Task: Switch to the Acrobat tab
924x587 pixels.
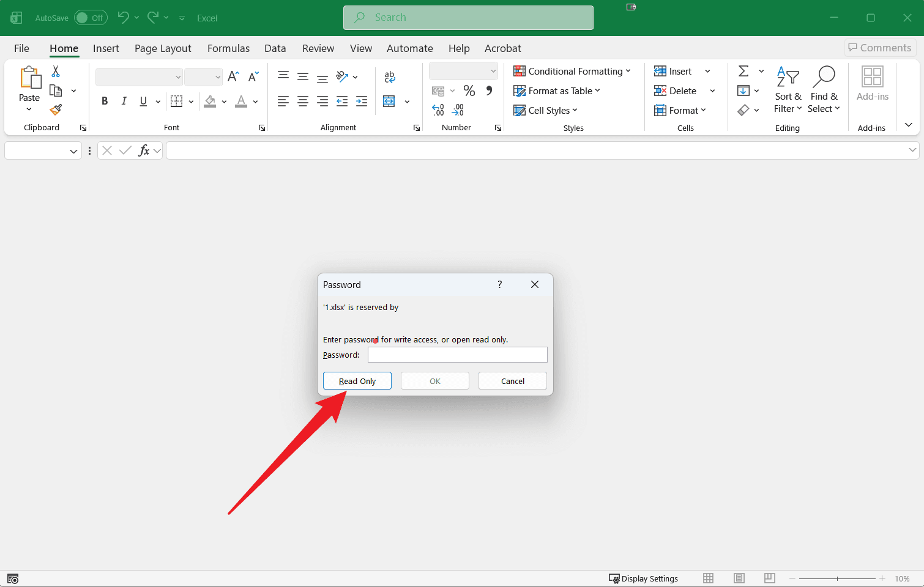Action: [x=503, y=48]
